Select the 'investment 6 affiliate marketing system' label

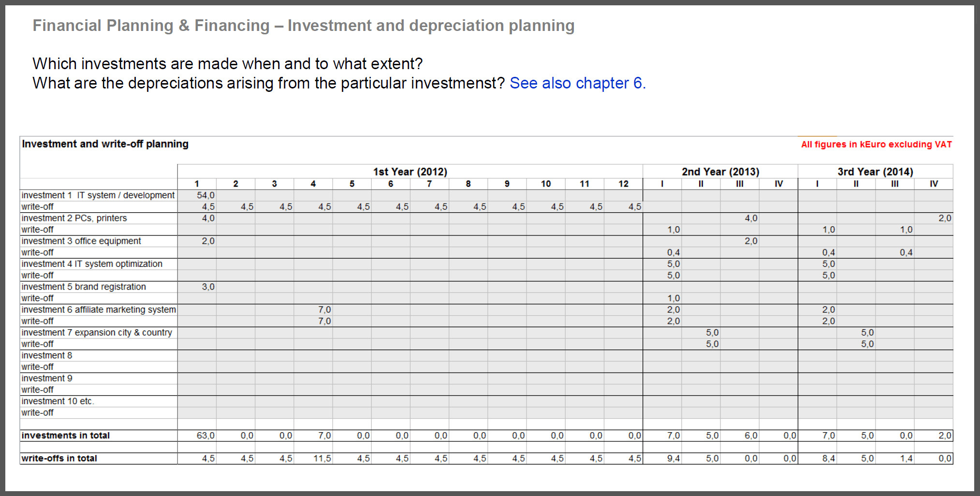click(99, 309)
